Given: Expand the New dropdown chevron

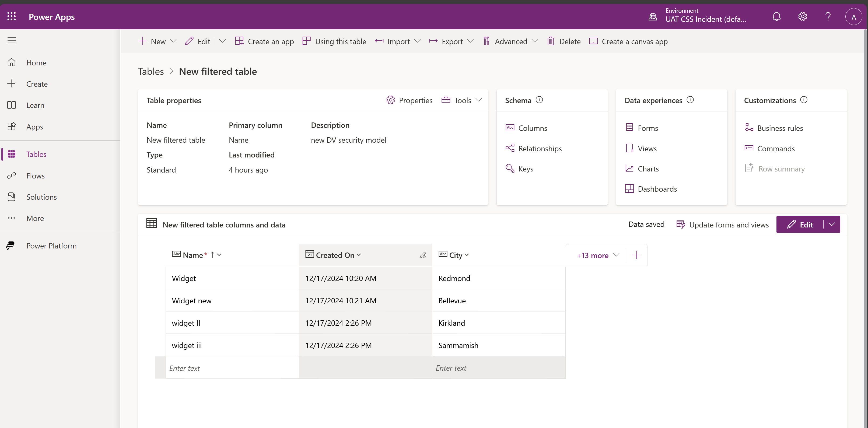Looking at the screenshot, I should click(173, 41).
